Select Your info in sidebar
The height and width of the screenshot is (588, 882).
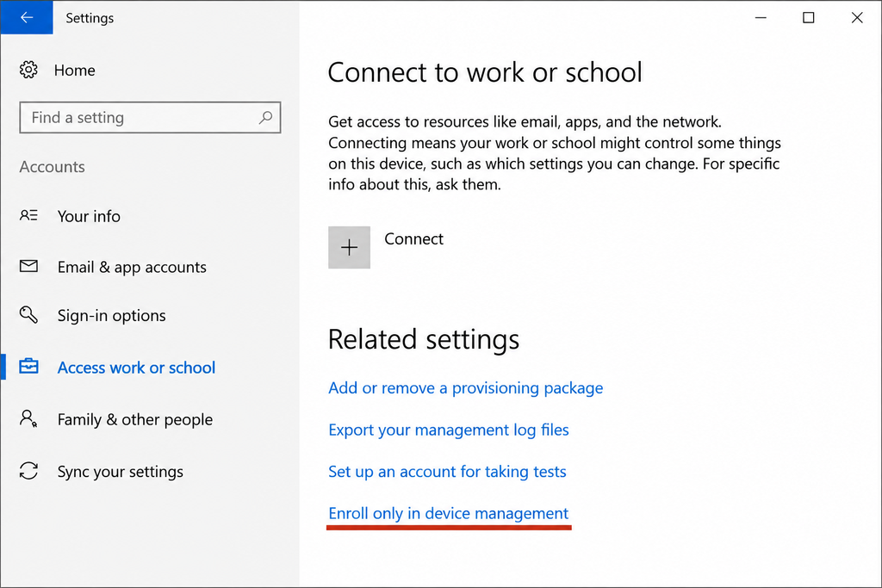coord(89,216)
